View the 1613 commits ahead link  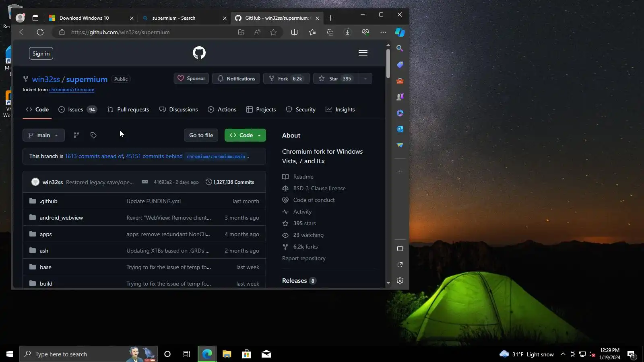click(94, 156)
